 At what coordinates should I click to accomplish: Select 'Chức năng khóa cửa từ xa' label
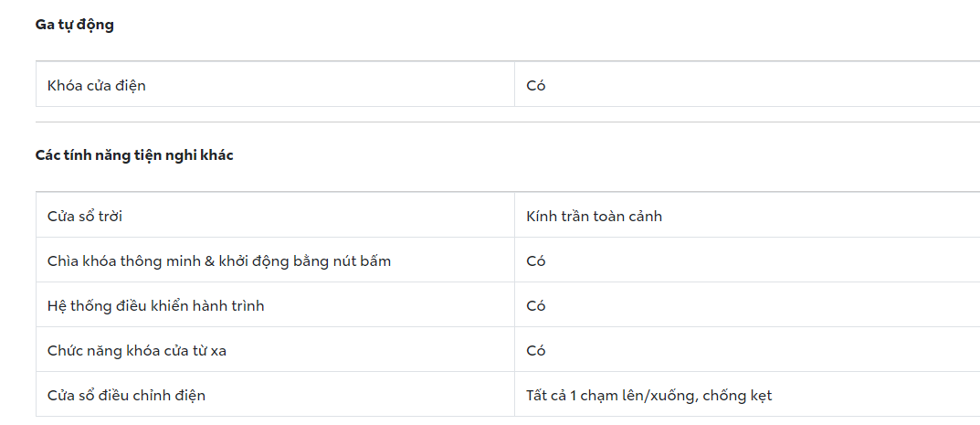coord(136,350)
